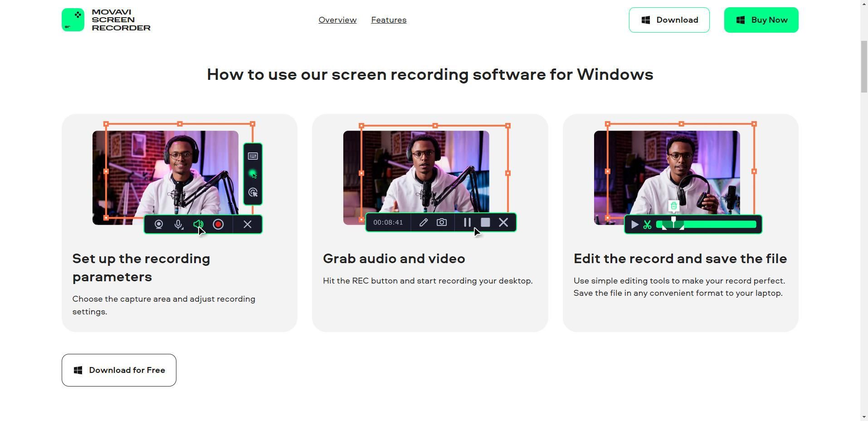Click 'Use simple editing tools' description text
This screenshot has height=421, width=868.
[679, 287]
